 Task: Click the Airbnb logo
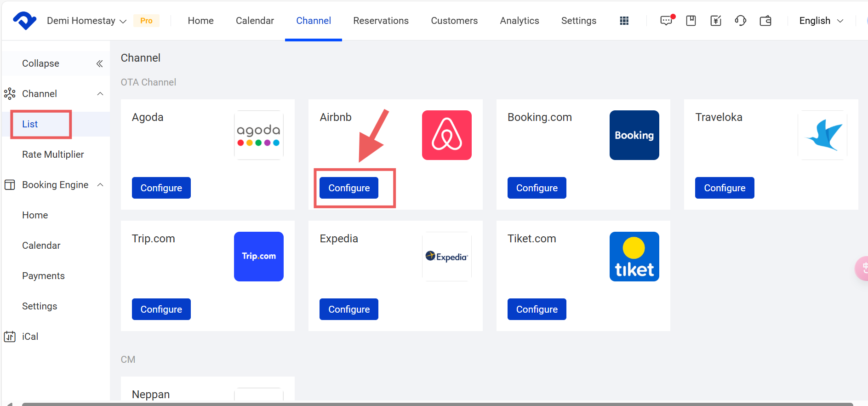point(447,135)
